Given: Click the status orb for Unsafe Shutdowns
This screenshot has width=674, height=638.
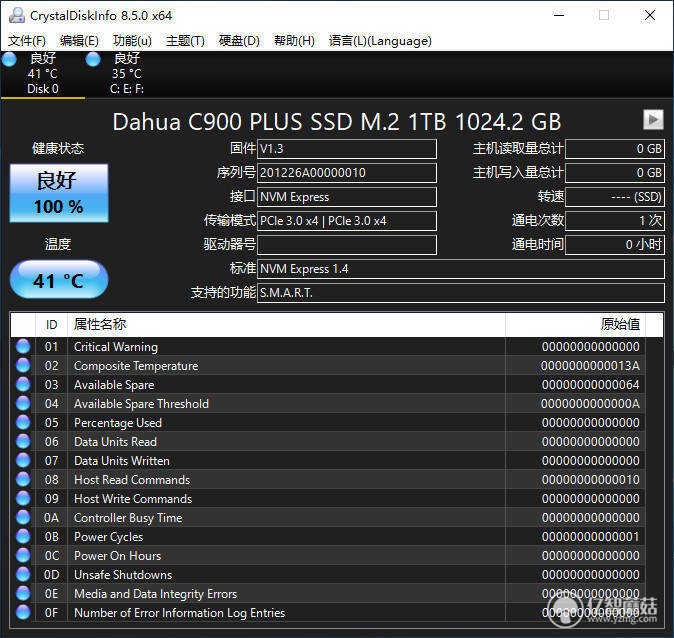Looking at the screenshot, I should click(23, 574).
